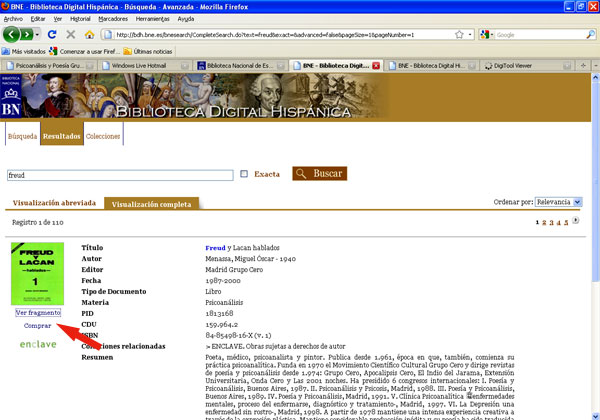Click the page icon in the address bar
Image resolution: width=600 pixels, height=420 pixels.
tap(108, 35)
